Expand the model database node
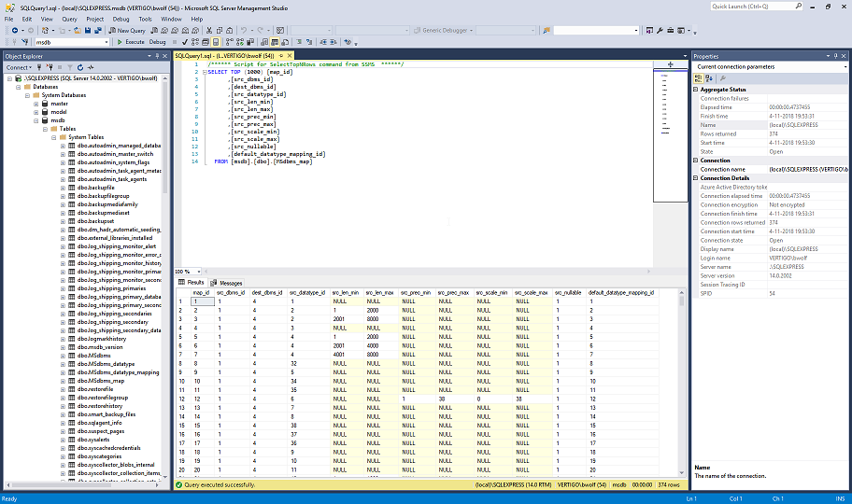852x504 pixels. pyautogui.click(x=35, y=112)
